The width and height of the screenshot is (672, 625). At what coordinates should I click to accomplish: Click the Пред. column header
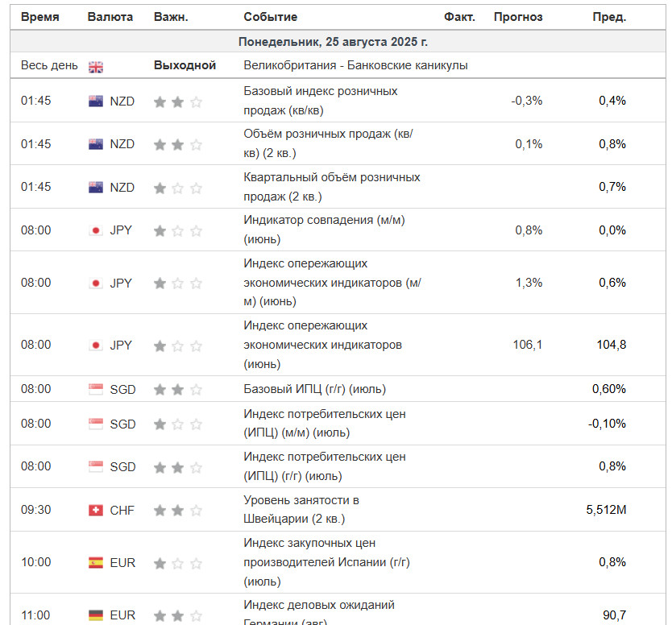pyautogui.click(x=609, y=17)
